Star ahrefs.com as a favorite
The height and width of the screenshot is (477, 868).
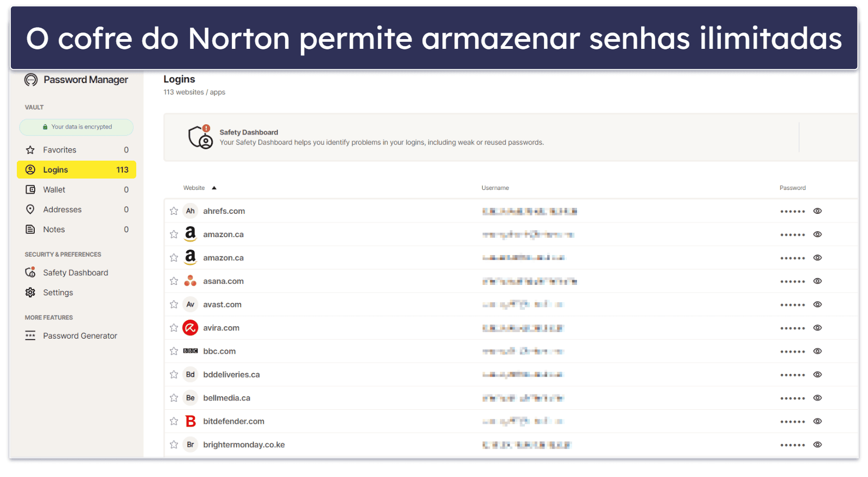point(174,211)
